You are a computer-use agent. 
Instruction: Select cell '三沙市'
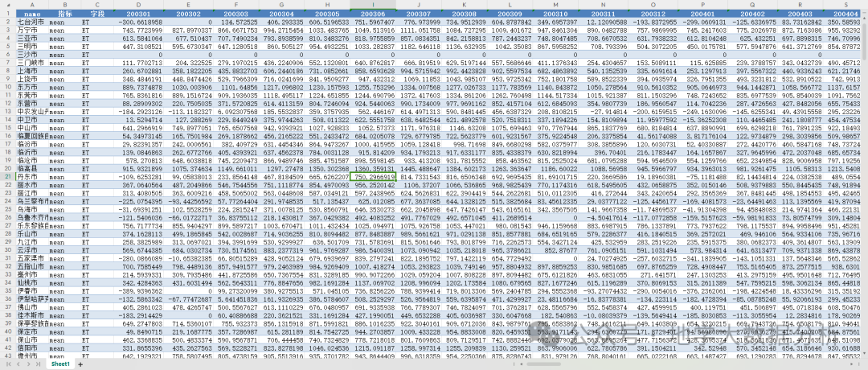pyautogui.click(x=31, y=55)
